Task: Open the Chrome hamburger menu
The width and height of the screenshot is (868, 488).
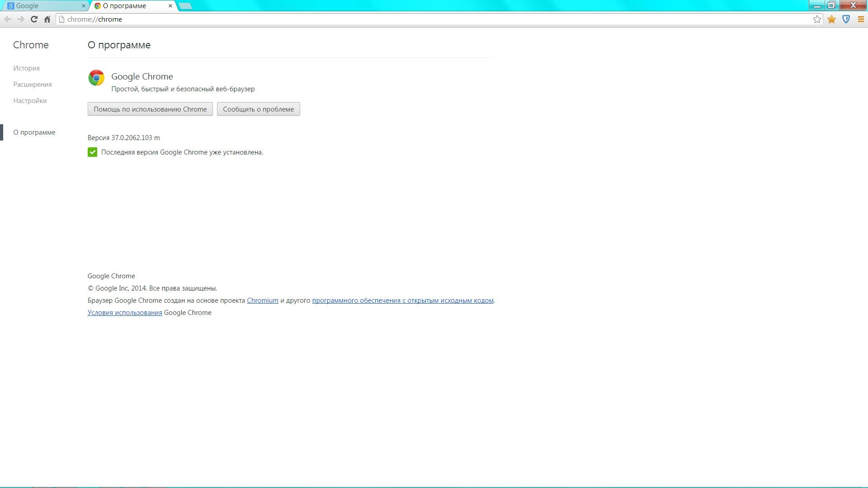Action: (861, 19)
